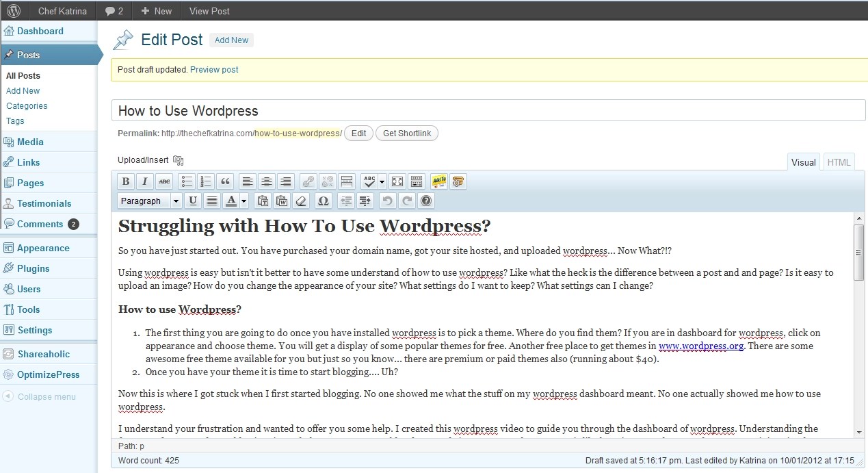Image resolution: width=868 pixels, height=473 pixels.
Task: Open the Comments menu in sidebar
Action: tap(40, 224)
